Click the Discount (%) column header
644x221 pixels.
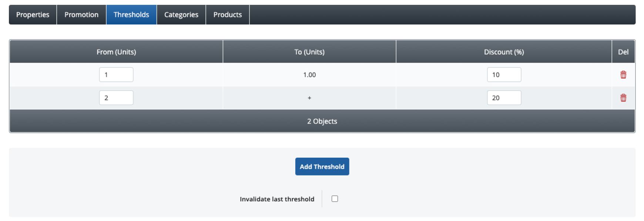(x=504, y=52)
